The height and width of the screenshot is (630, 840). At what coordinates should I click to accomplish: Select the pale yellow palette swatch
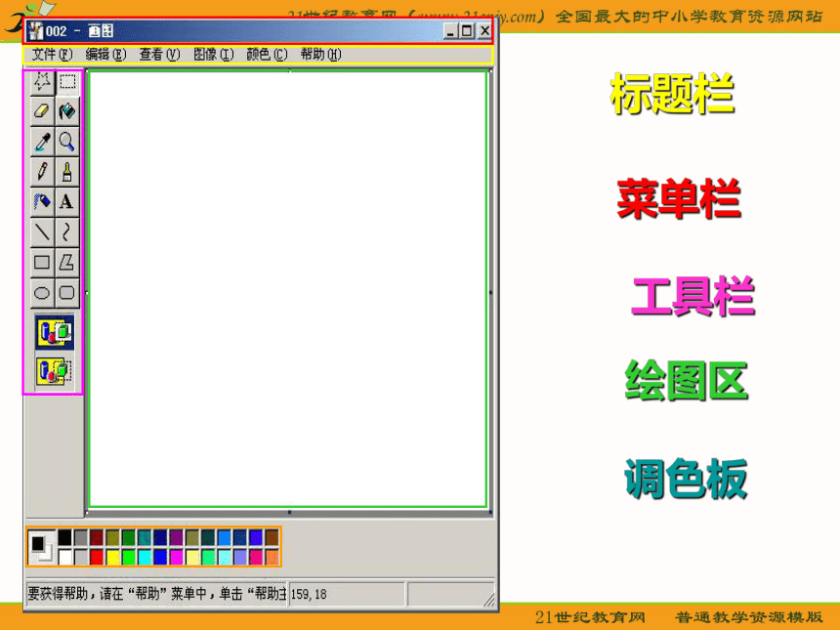coord(192,557)
